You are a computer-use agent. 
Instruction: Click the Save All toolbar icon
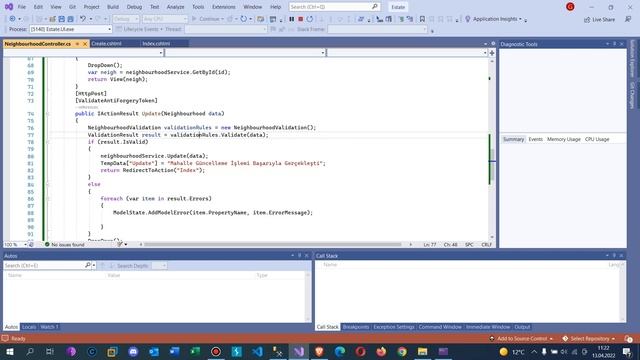[x=70, y=19]
